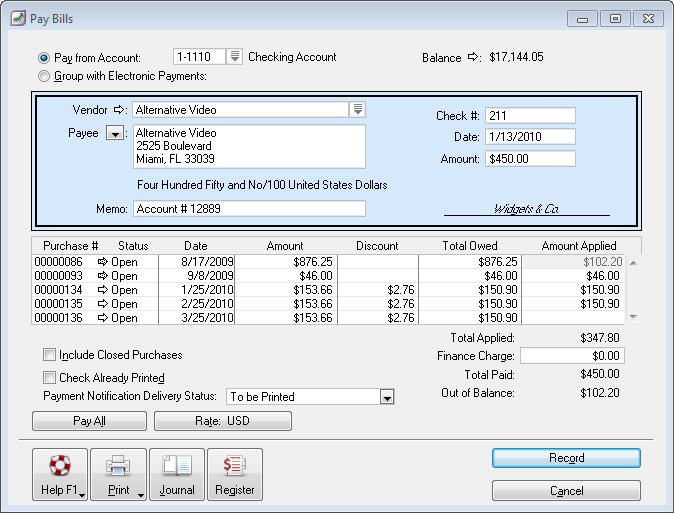
Task: Click the Total Paid value $450.00 below Finance Charge
Action: 600,374
